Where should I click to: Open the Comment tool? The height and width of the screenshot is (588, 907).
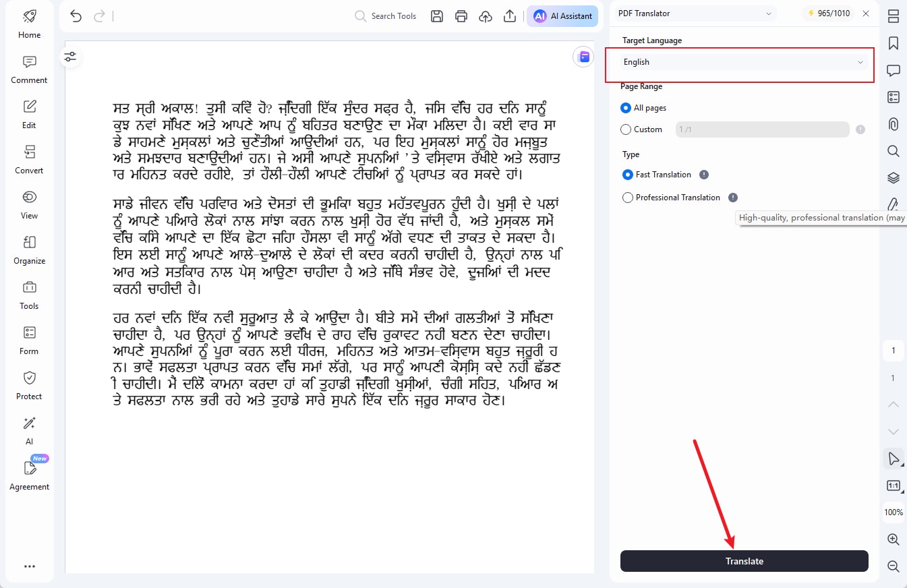click(29, 70)
